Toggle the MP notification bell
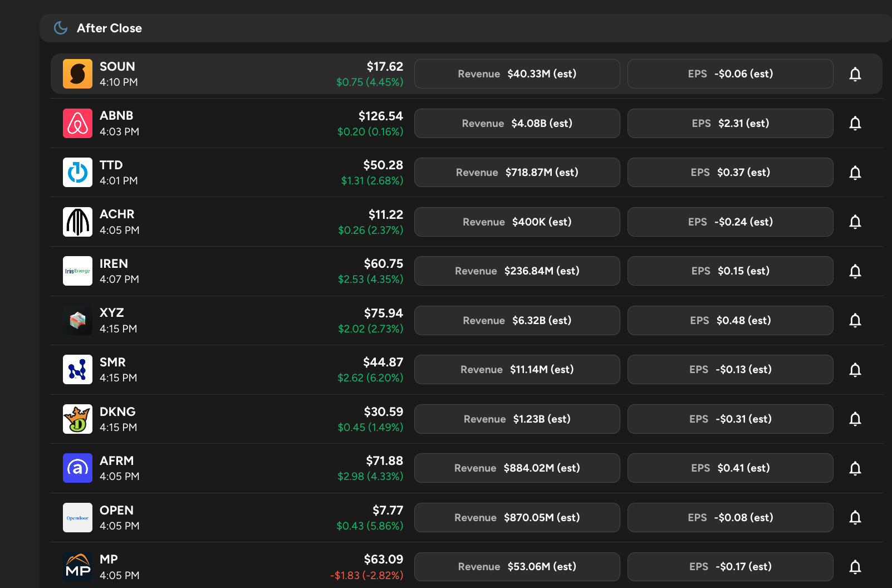The height and width of the screenshot is (588, 892). [x=855, y=567]
